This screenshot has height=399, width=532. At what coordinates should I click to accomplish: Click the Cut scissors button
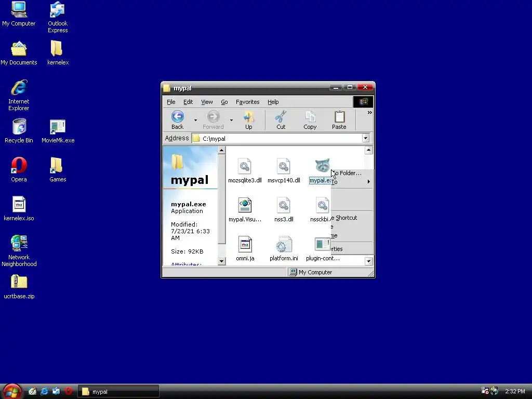(281, 120)
